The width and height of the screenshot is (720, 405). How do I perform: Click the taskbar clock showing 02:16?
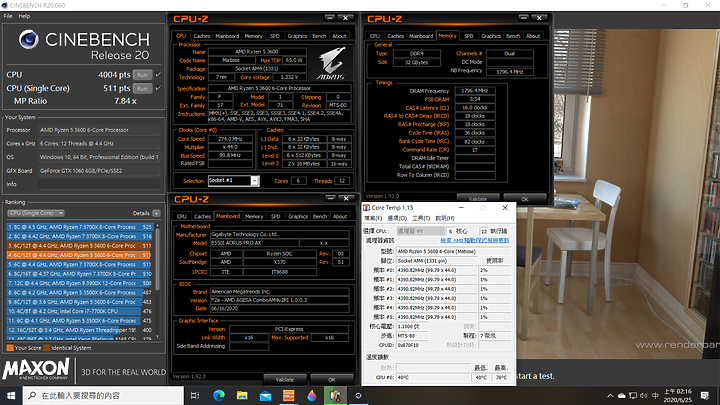click(677, 395)
